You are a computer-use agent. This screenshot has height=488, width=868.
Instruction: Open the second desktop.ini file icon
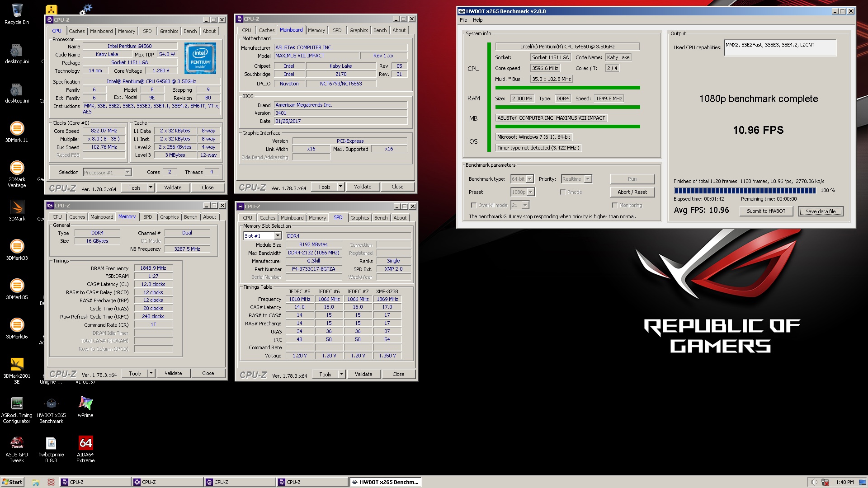point(17,93)
